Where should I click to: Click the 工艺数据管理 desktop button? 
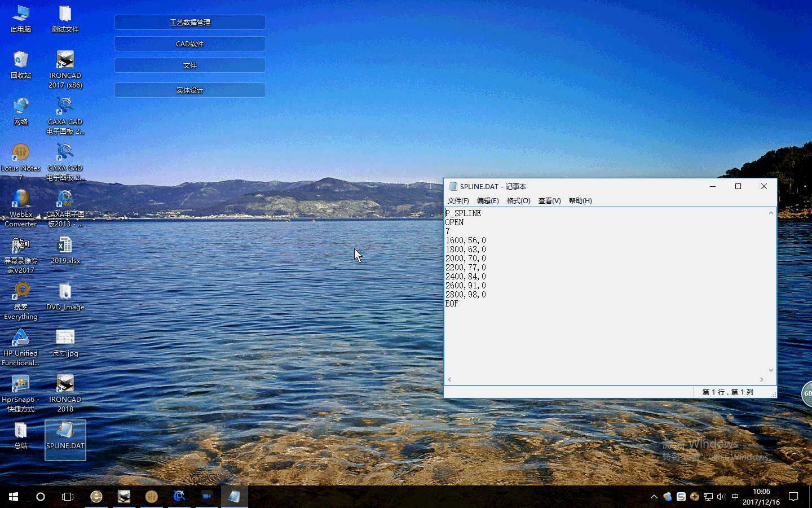click(190, 23)
